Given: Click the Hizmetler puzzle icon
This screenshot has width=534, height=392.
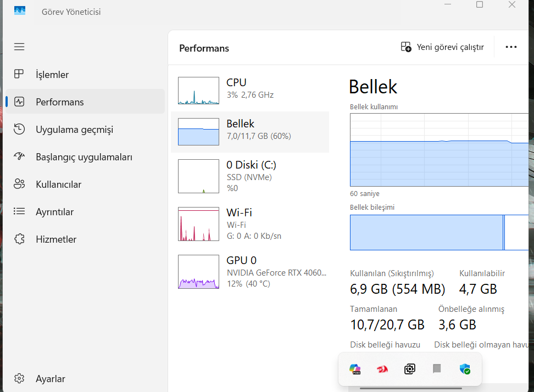Looking at the screenshot, I should [x=19, y=239].
